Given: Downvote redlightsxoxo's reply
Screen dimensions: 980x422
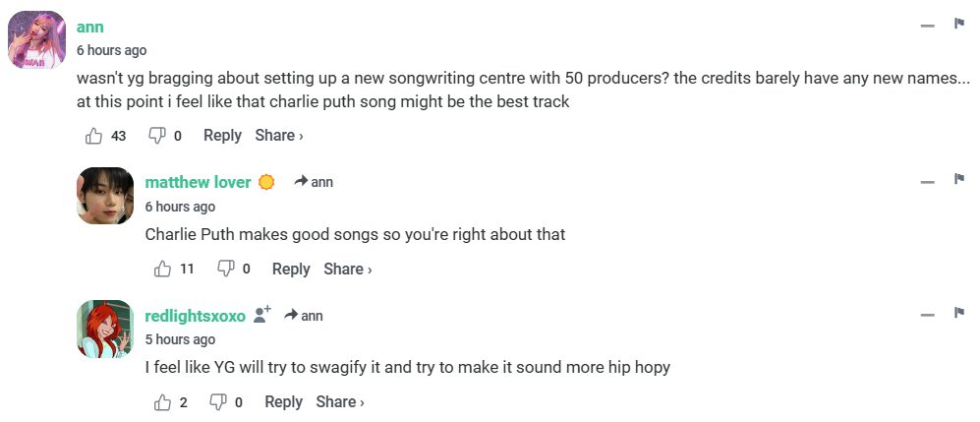Looking at the screenshot, I should pos(218,401).
